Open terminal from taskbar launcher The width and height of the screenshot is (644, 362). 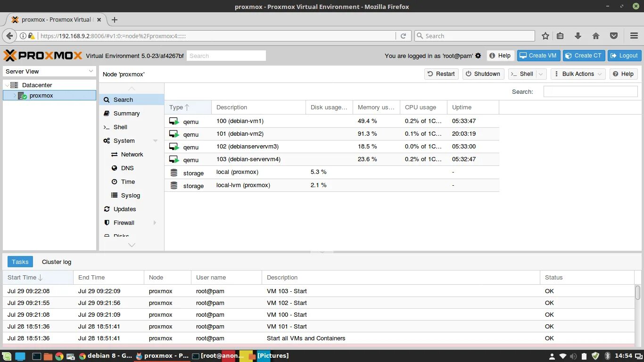[x=36, y=356]
